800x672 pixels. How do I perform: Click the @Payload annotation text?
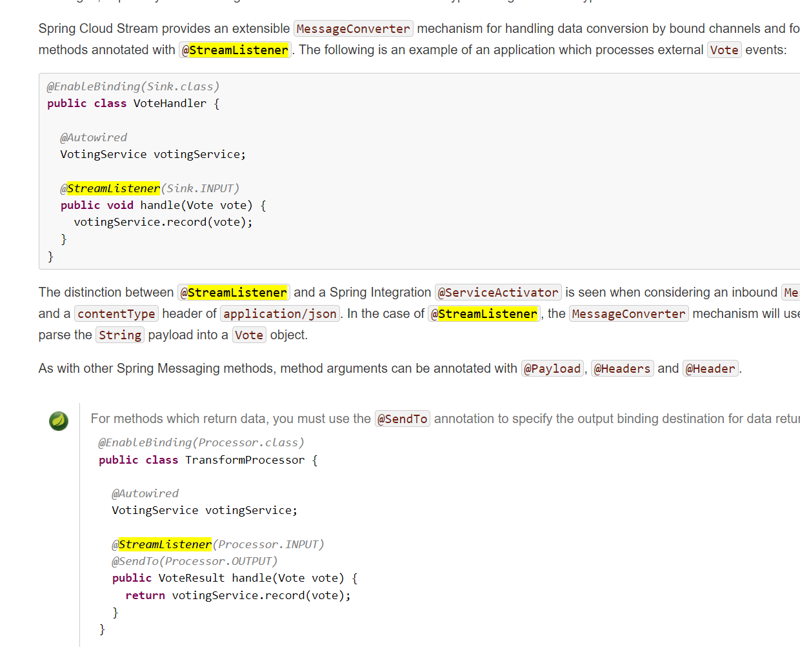tap(552, 368)
